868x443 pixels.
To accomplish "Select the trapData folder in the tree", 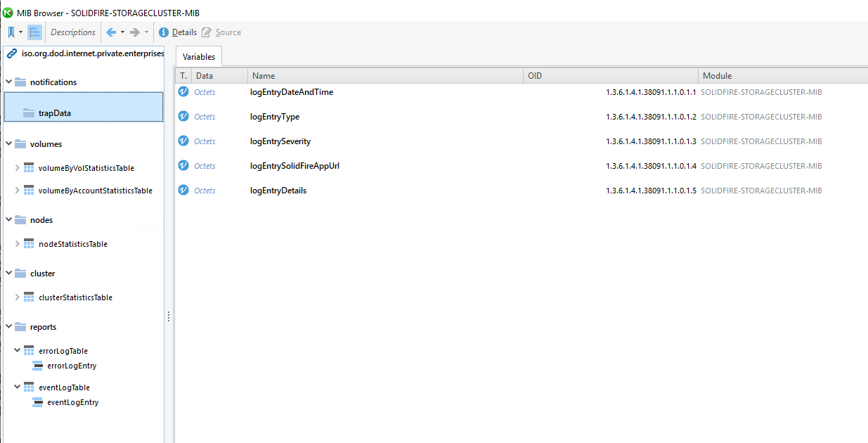I will pos(84,106).
